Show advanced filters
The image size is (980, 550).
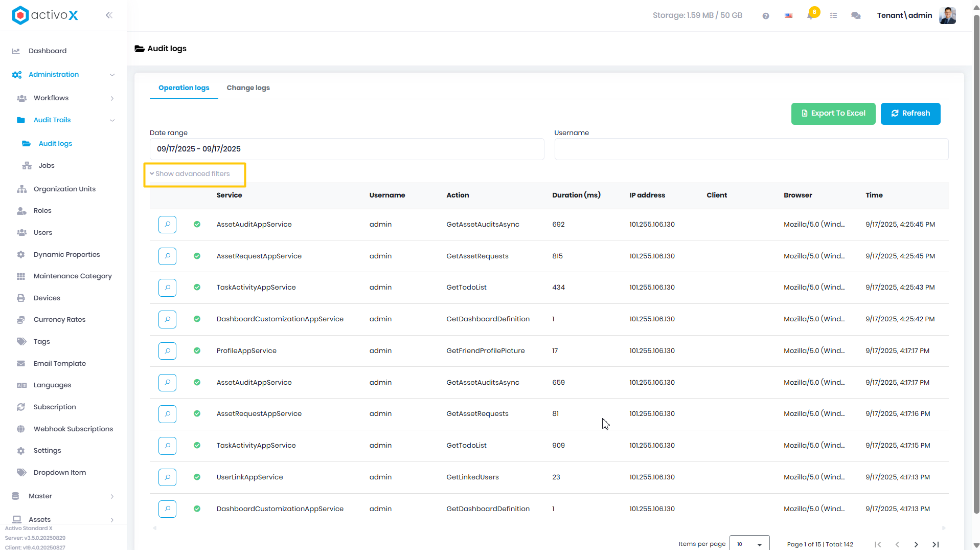pyautogui.click(x=190, y=174)
